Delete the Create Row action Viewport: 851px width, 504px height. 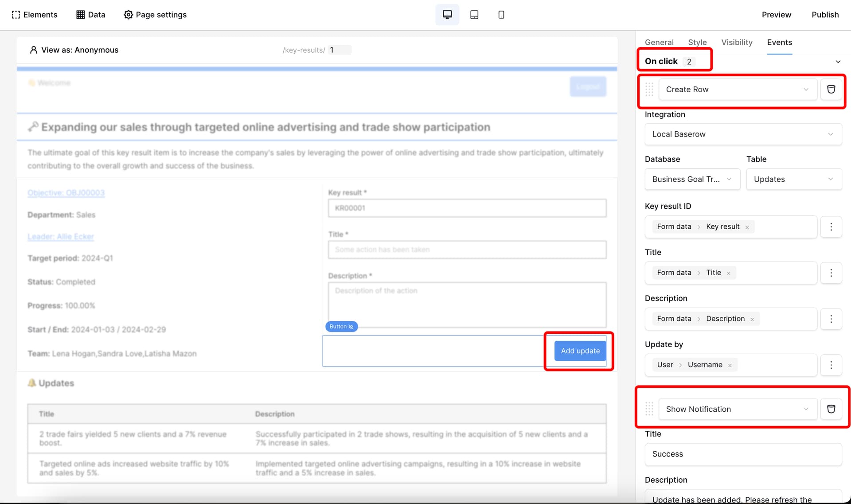(831, 89)
